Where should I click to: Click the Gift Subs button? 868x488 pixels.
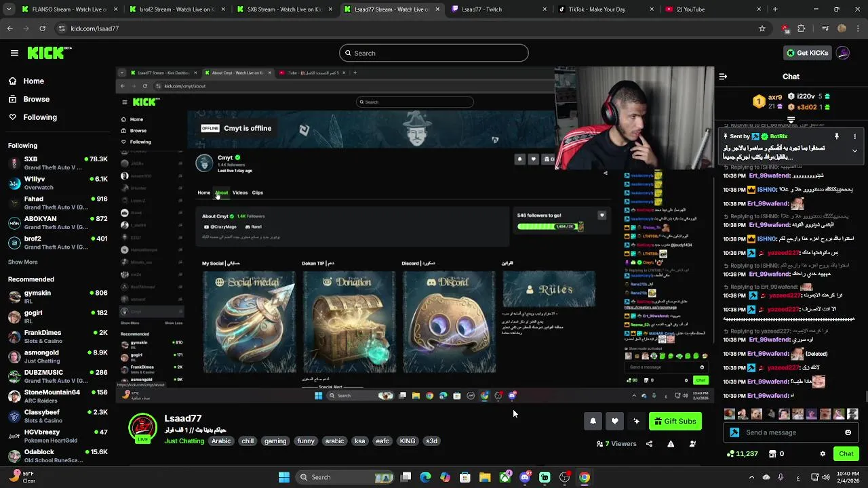point(675,421)
